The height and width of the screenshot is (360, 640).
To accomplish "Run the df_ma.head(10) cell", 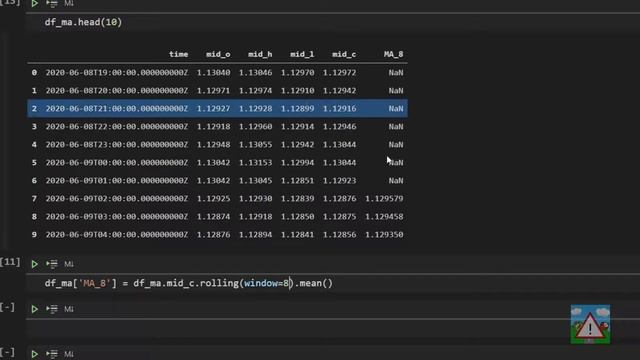I will (35, 4).
